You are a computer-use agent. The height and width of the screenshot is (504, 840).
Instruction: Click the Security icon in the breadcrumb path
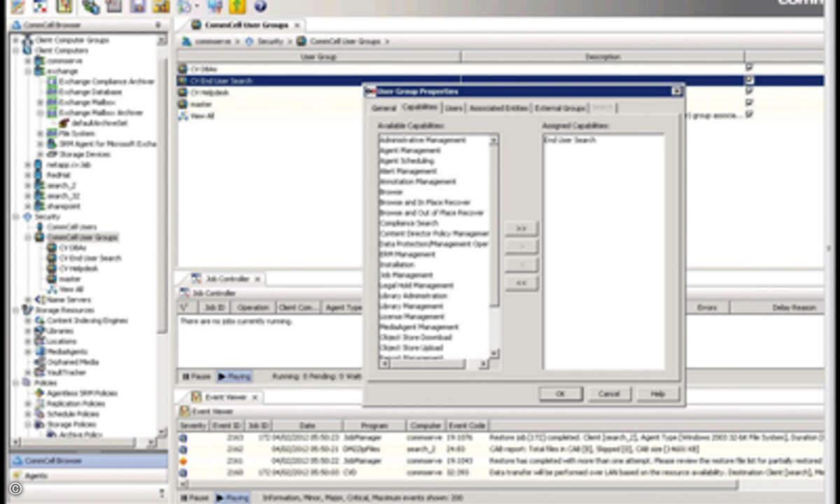point(250,42)
